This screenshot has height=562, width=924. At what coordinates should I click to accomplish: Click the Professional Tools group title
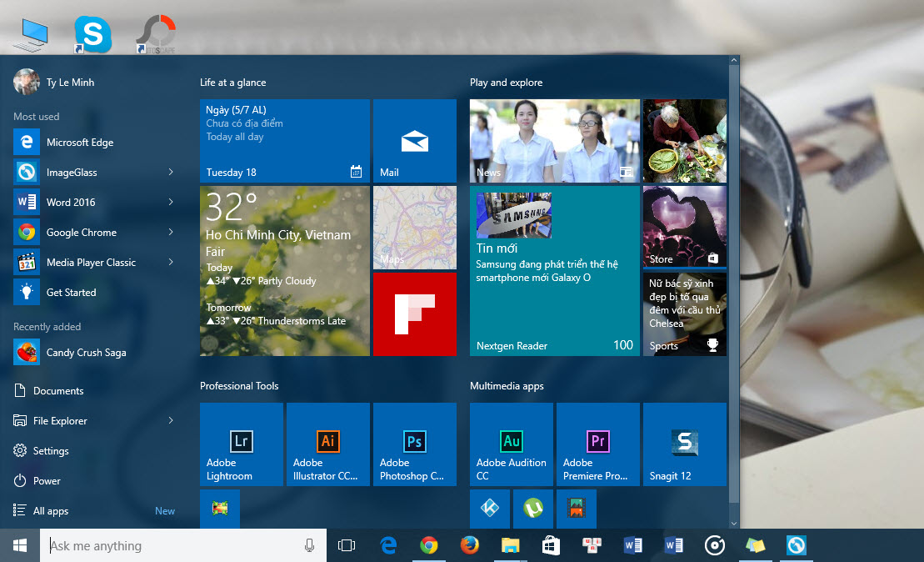pos(239,386)
